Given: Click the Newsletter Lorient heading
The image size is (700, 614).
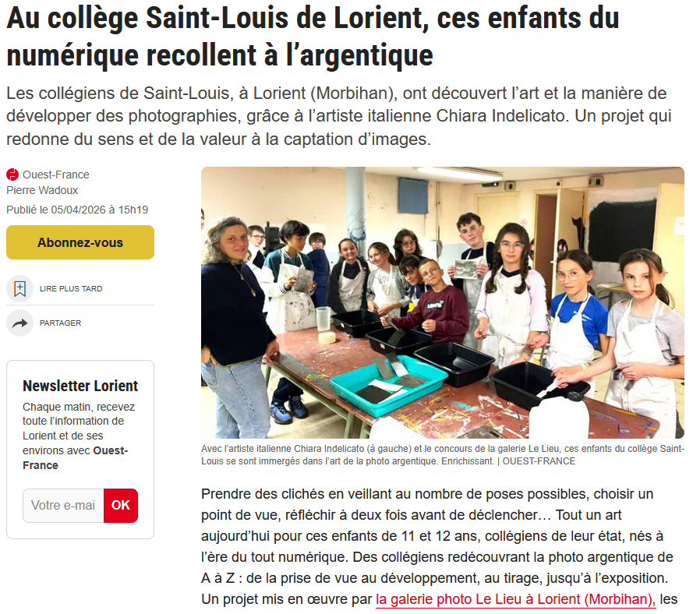Looking at the screenshot, I should click(80, 386).
